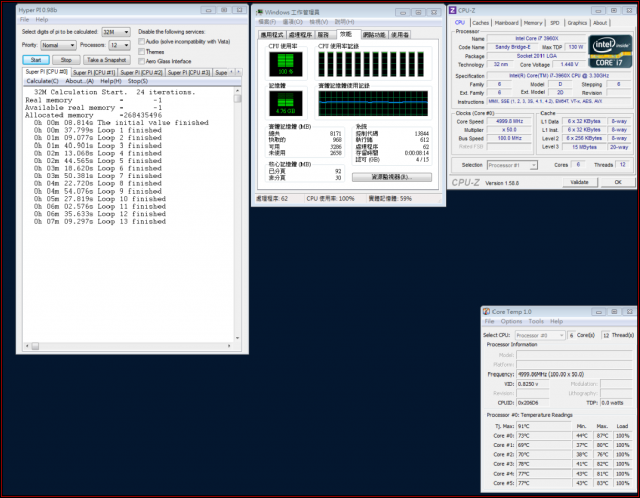Click the Intel Core i7 logo in CPU-Z
The width and height of the screenshot is (640, 498).
click(x=610, y=51)
